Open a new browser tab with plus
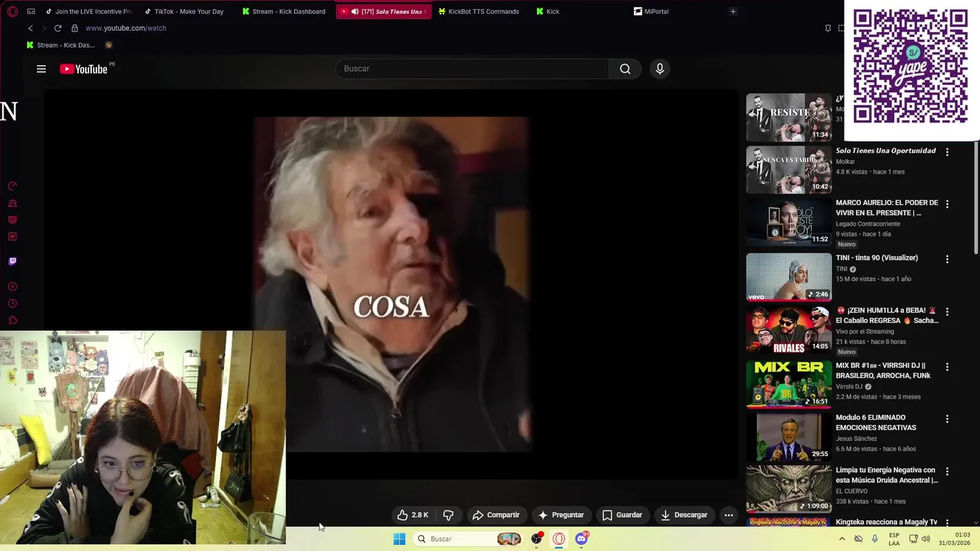The width and height of the screenshot is (980, 551). (x=733, y=11)
